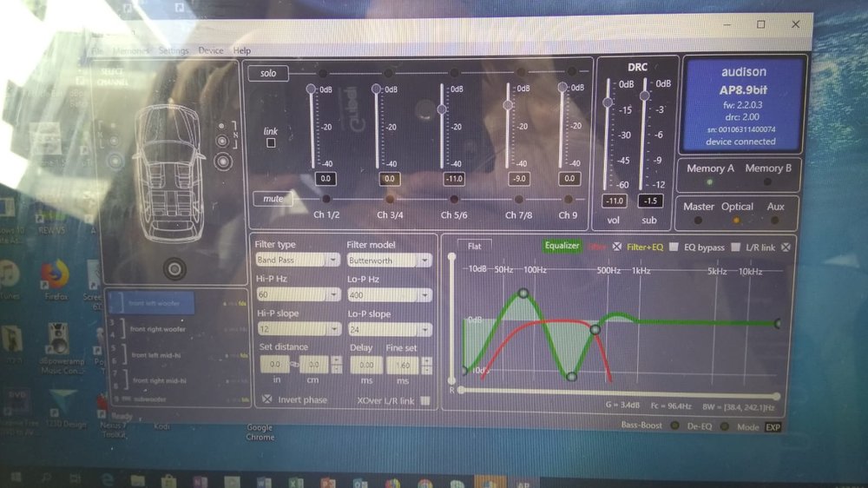Select Master input source
This screenshot has width=868, height=488.
(x=698, y=220)
